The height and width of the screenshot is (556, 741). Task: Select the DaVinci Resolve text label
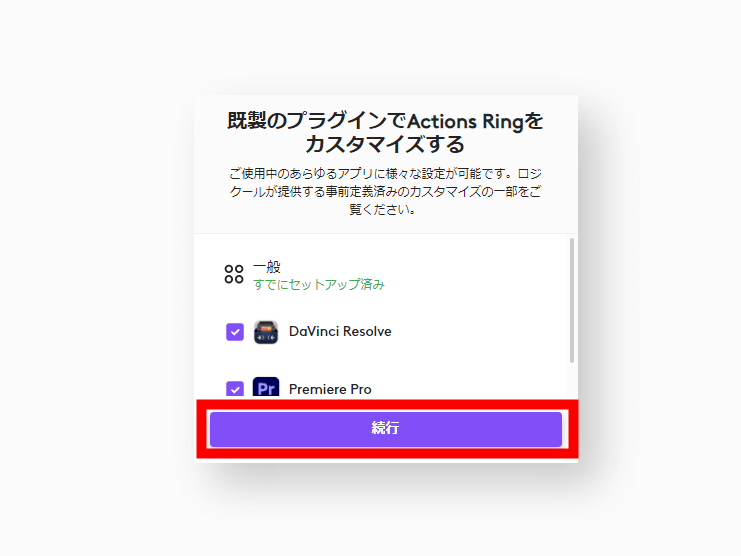340,332
